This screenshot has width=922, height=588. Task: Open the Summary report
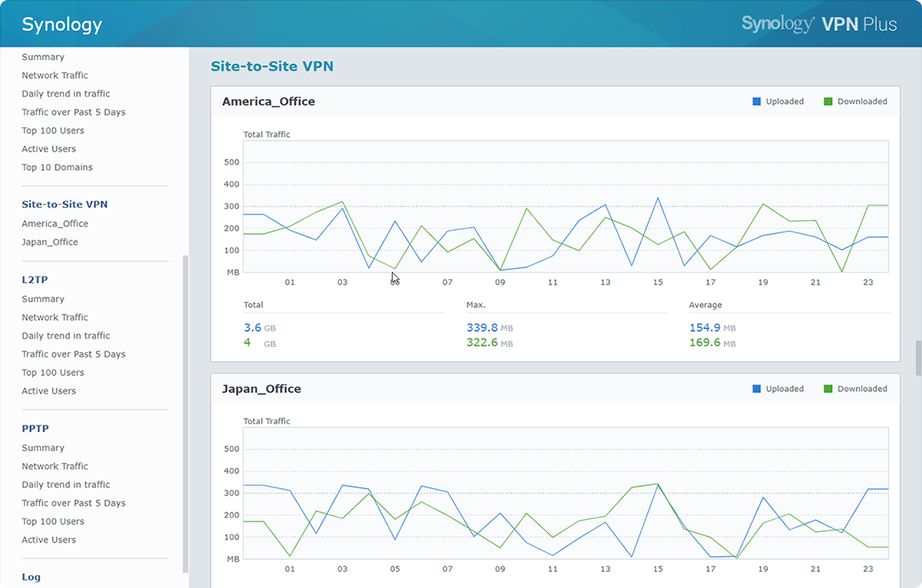[43, 57]
